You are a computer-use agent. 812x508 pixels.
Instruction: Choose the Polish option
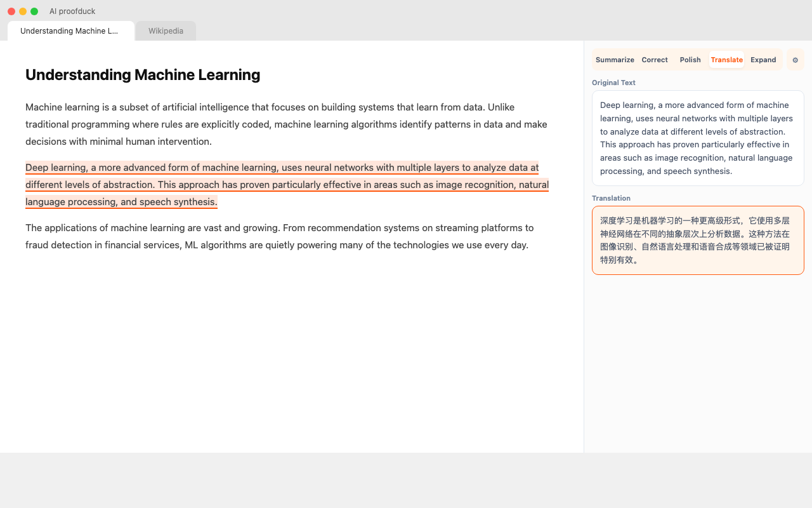pos(690,60)
